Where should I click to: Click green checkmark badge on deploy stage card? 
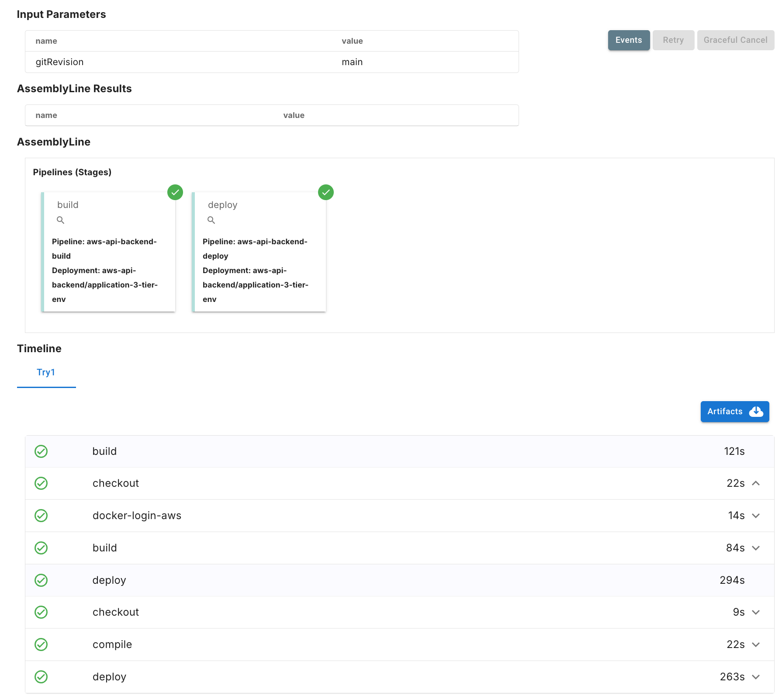[x=326, y=192]
